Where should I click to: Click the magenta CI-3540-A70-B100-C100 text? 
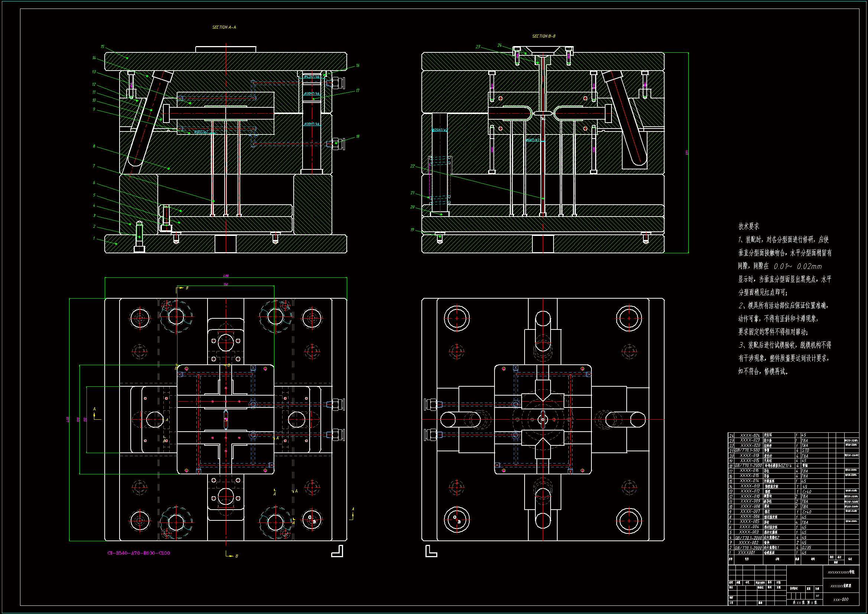pyautogui.click(x=139, y=553)
